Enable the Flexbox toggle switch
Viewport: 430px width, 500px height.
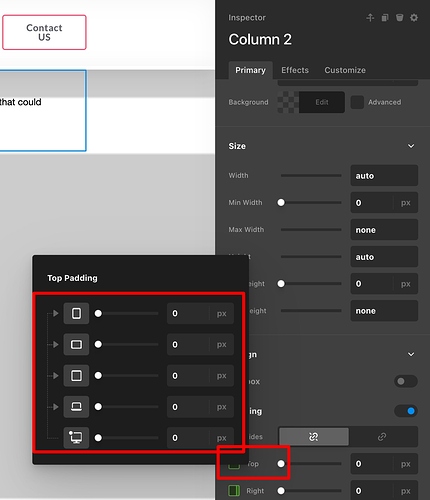click(406, 381)
